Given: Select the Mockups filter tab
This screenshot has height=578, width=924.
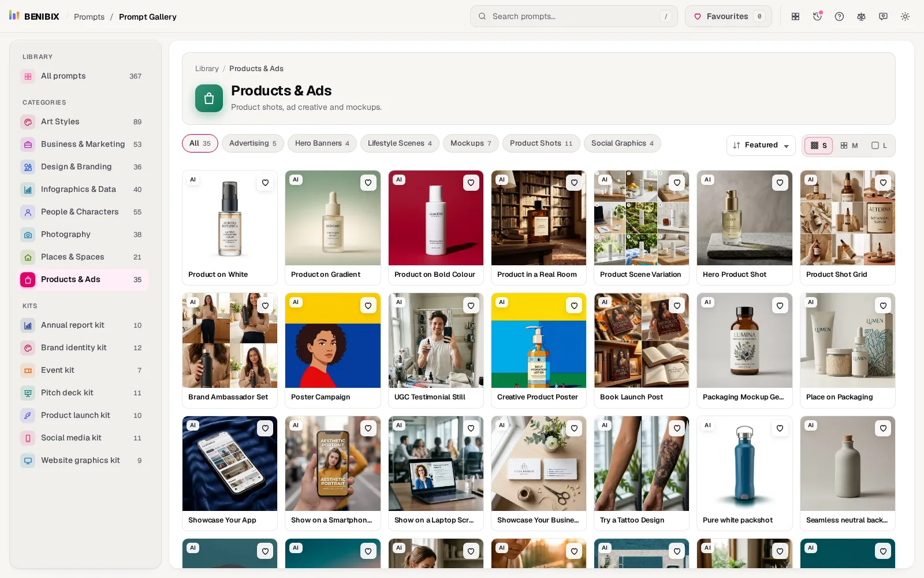Looking at the screenshot, I should [471, 143].
